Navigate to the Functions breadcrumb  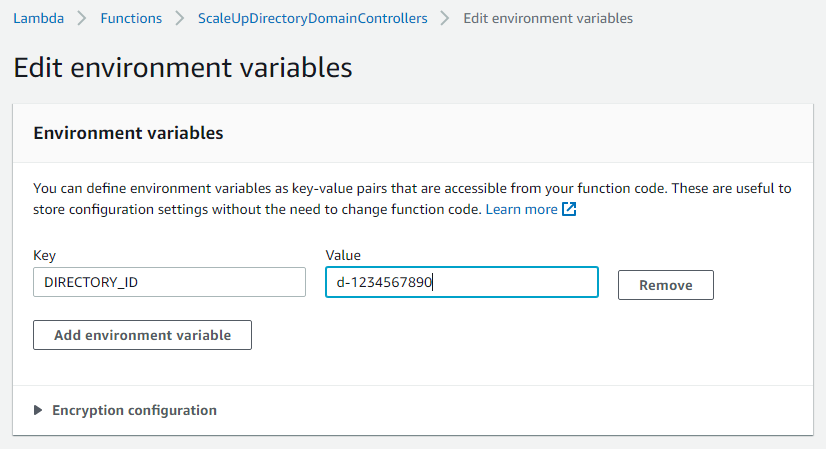[x=131, y=18]
